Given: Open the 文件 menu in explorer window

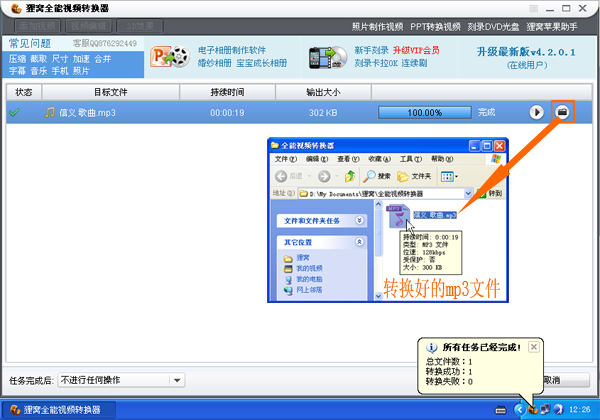Looking at the screenshot, I should pos(285,159).
